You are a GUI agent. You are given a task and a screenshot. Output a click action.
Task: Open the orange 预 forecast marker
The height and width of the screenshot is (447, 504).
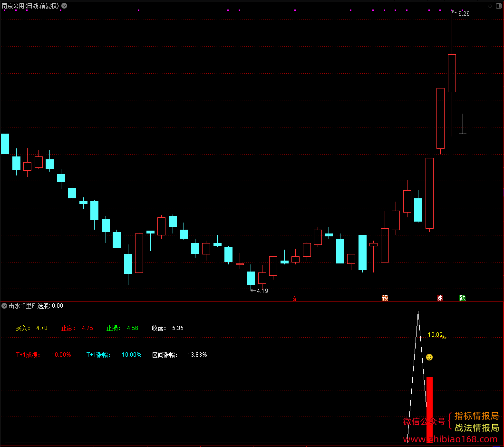pyautogui.click(x=385, y=298)
